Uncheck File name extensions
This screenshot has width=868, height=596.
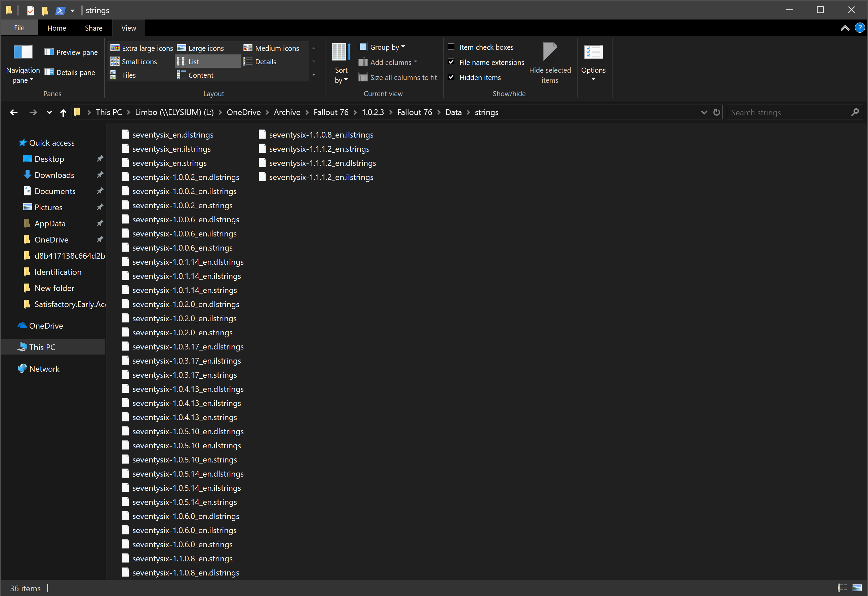coord(451,62)
